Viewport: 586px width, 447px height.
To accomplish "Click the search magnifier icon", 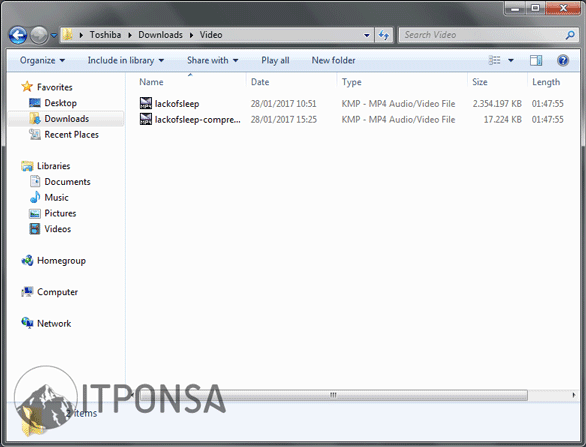I will 570,35.
